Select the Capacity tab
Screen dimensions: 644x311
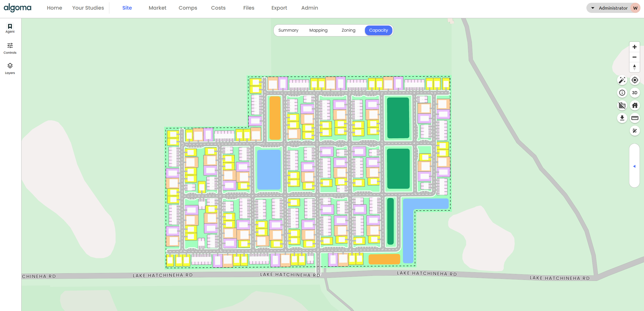pos(378,30)
